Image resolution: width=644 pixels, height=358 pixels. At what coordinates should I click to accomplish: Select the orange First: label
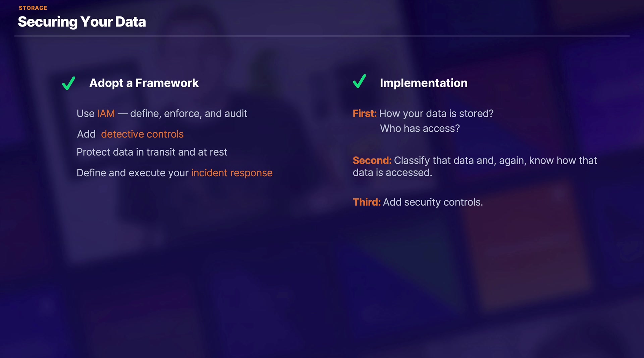[364, 114]
